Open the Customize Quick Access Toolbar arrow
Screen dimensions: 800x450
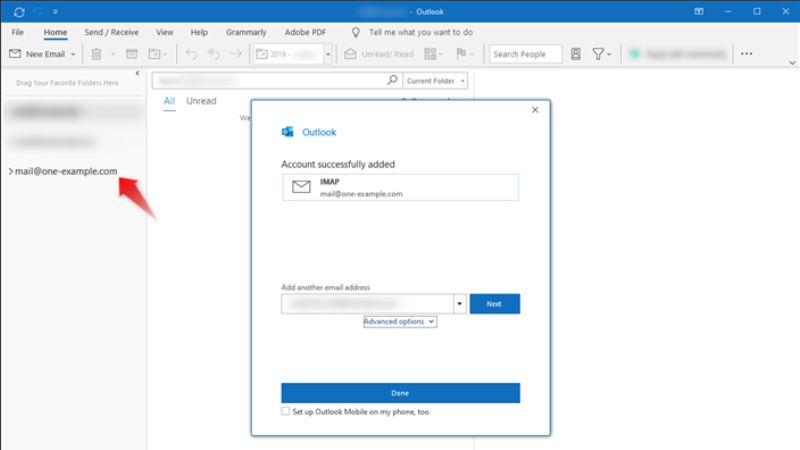pyautogui.click(x=55, y=12)
